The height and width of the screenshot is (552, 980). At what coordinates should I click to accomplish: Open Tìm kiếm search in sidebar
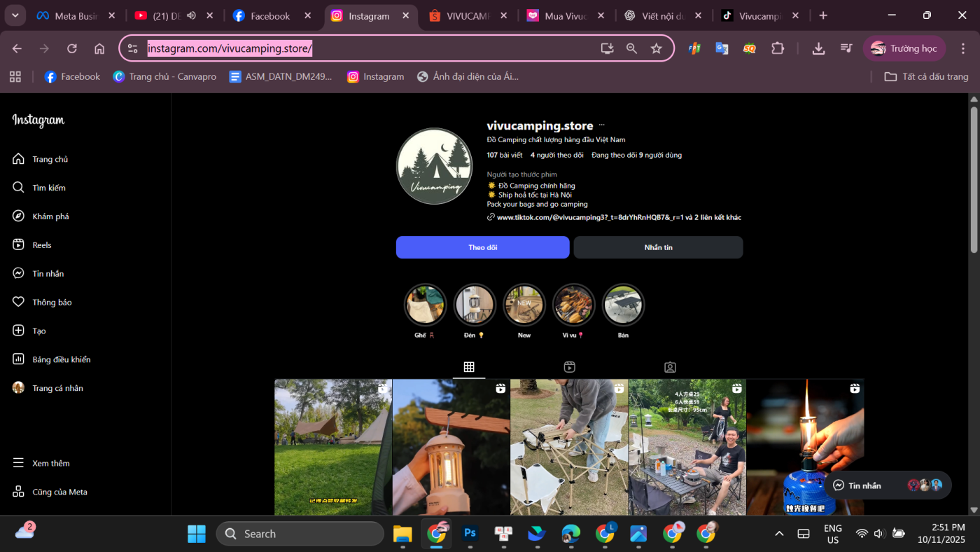(x=39, y=188)
